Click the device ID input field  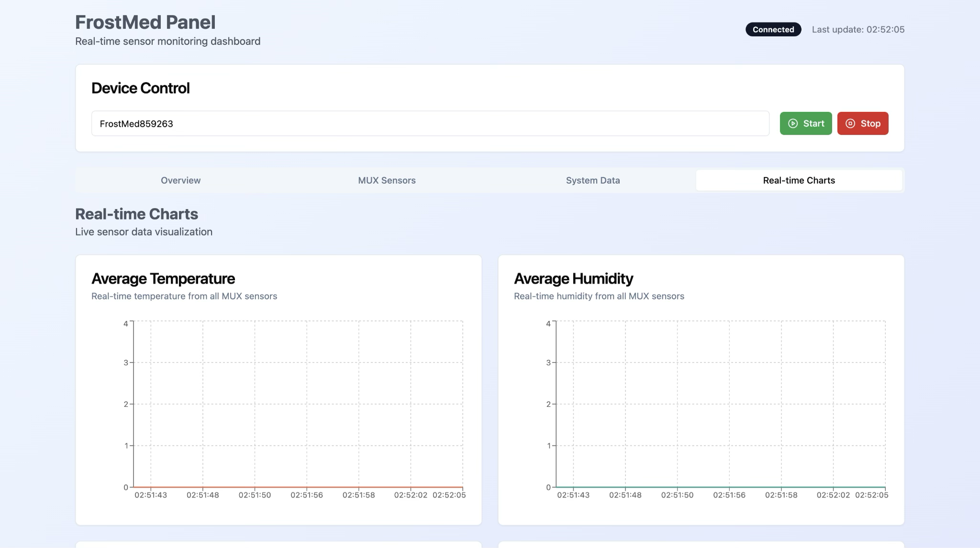pos(430,124)
